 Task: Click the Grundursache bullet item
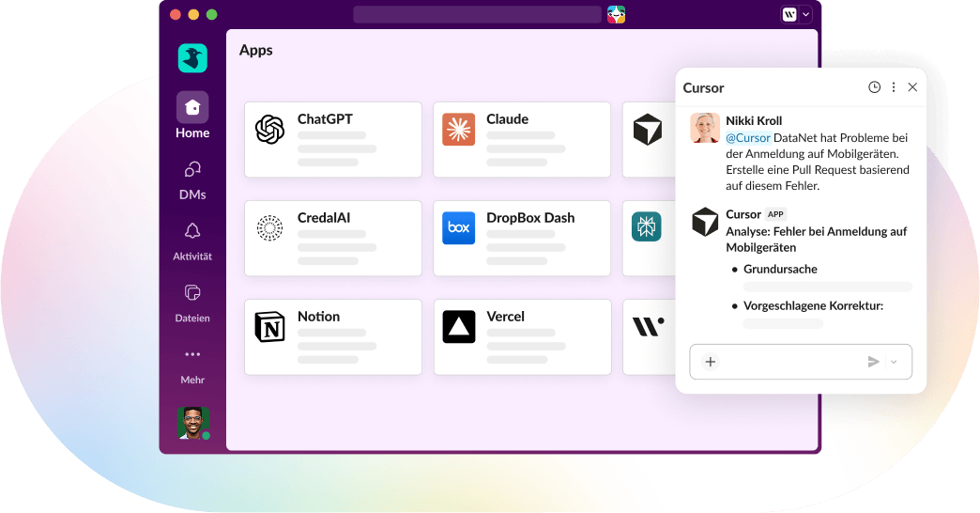(780, 269)
